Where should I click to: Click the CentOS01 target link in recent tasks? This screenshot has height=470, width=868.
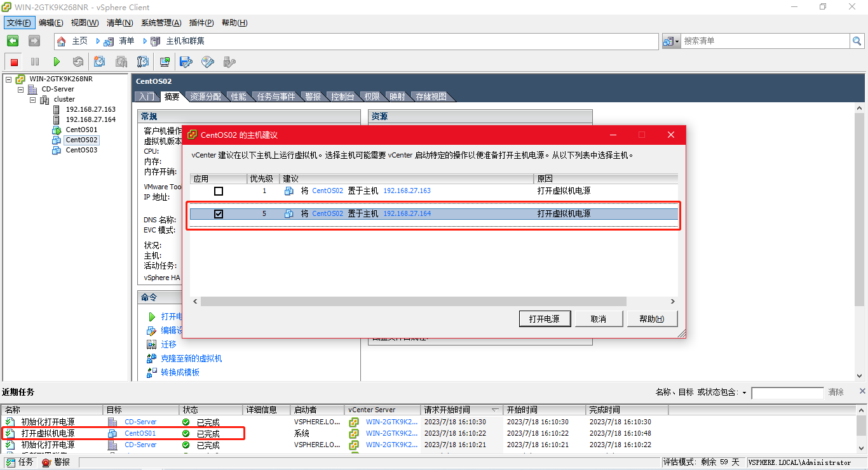[x=140, y=433]
